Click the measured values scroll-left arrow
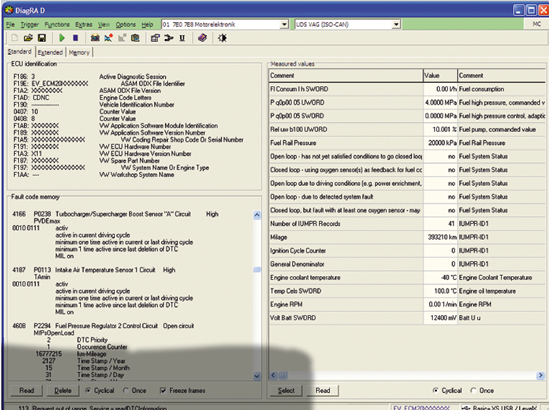Viewport: 549px width, 410px height. tap(273, 375)
